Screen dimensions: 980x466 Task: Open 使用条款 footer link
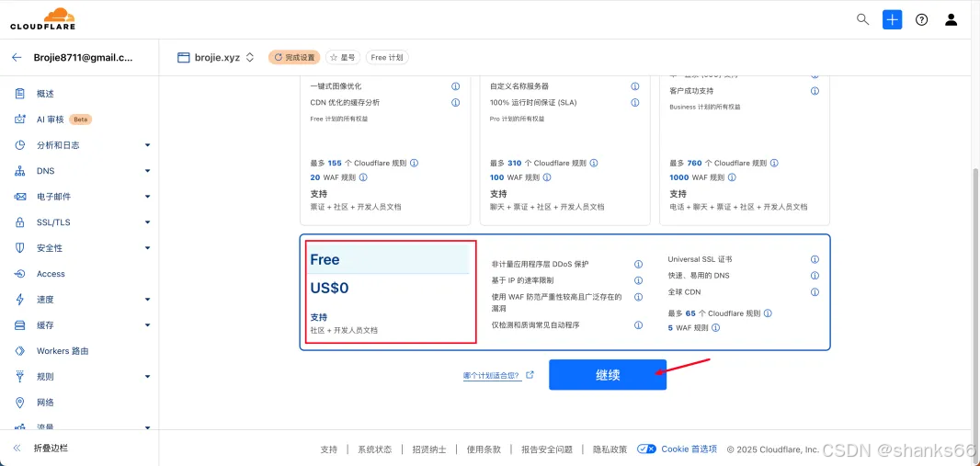pyautogui.click(x=484, y=449)
